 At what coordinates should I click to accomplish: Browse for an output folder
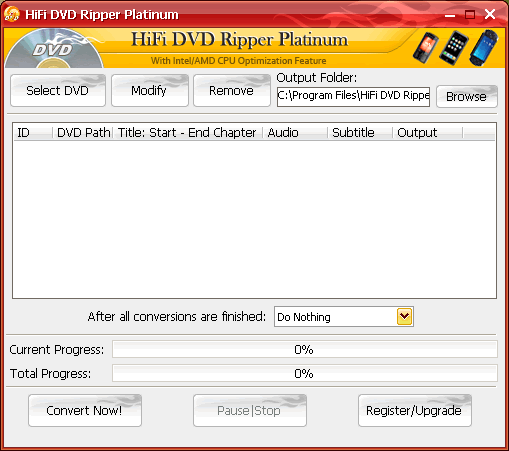tap(467, 97)
